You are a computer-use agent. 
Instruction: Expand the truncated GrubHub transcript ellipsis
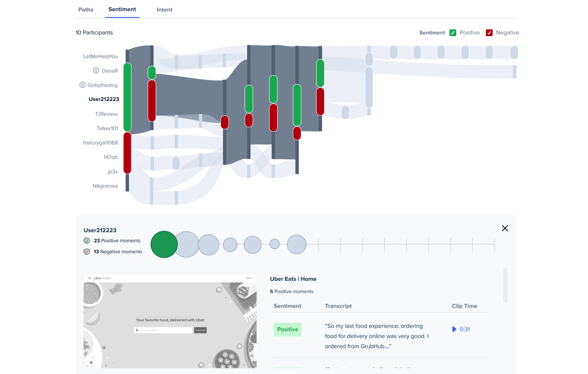coord(387,346)
